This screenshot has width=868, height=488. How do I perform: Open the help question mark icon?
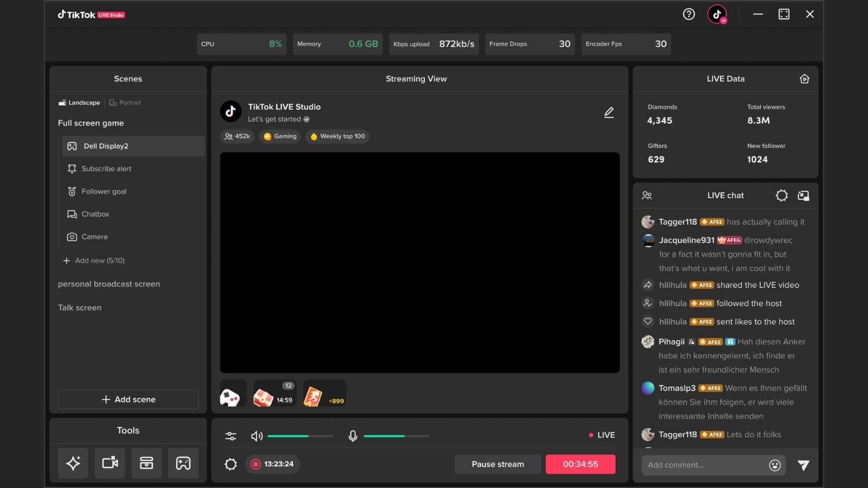click(688, 15)
